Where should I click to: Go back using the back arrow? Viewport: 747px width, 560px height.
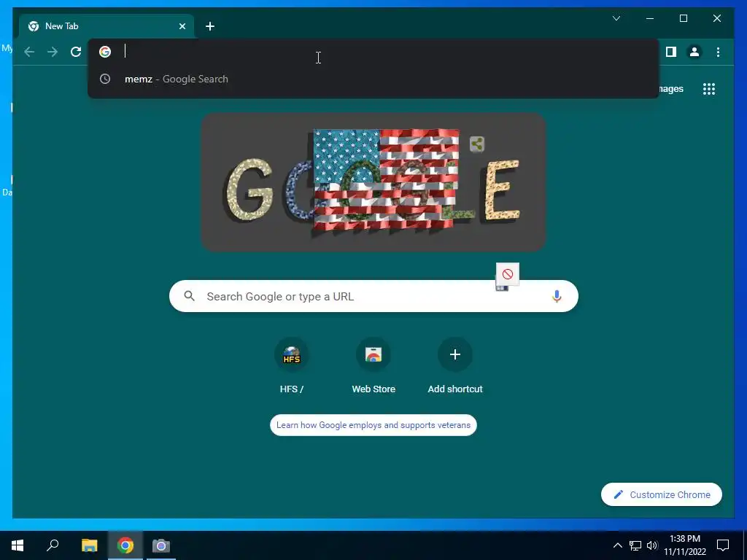(29, 52)
